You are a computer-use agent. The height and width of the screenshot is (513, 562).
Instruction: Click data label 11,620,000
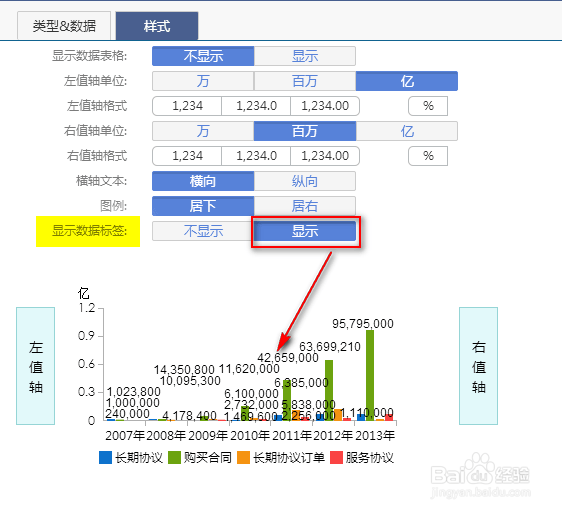point(249,369)
